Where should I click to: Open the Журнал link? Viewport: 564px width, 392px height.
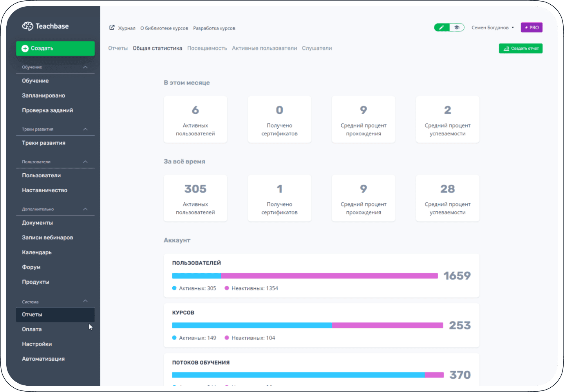click(x=127, y=28)
